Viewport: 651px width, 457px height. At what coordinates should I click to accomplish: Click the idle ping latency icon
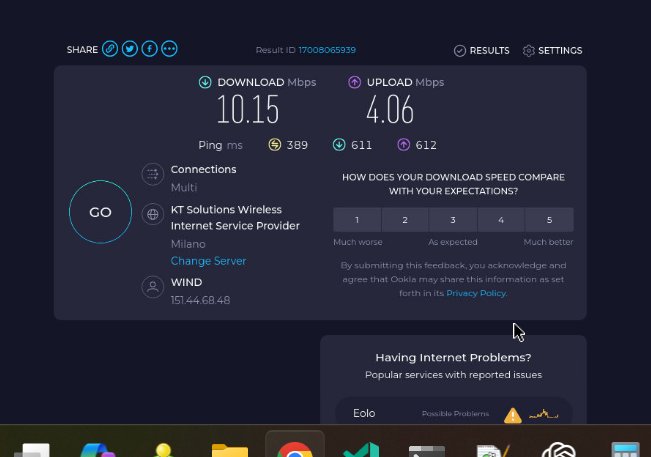[x=274, y=145]
